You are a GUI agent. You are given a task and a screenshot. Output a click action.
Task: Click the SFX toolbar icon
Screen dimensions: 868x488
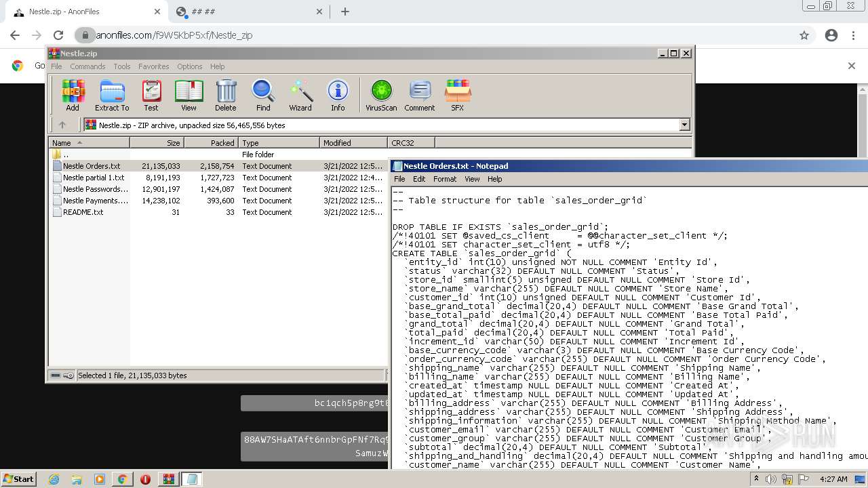point(458,96)
